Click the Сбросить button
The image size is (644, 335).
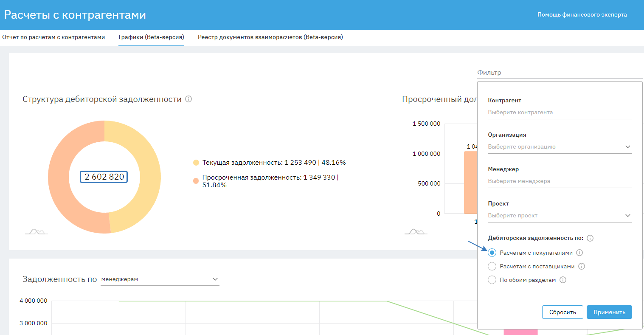(x=562, y=312)
